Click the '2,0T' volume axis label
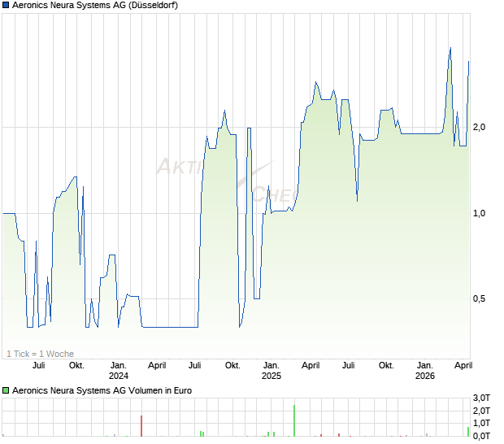The image size is (504, 444). [481, 411]
